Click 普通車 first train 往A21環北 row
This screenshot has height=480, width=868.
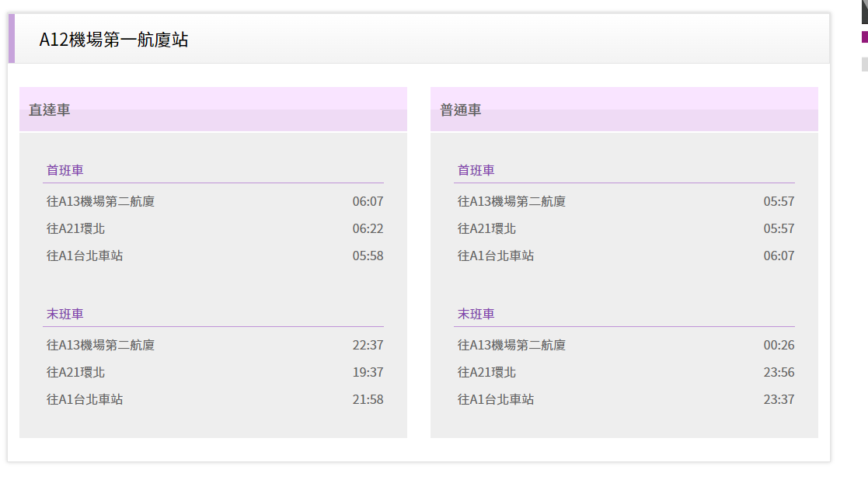[x=625, y=228]
